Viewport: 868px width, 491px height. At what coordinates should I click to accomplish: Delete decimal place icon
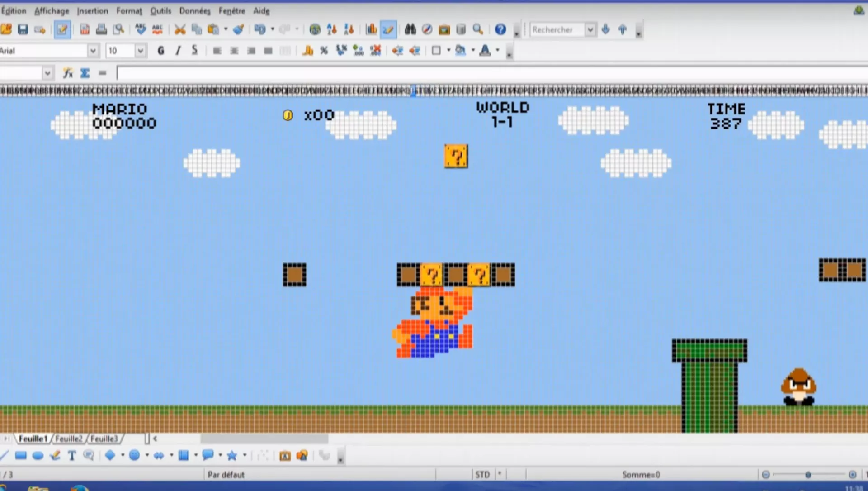(x=375, y=51)
